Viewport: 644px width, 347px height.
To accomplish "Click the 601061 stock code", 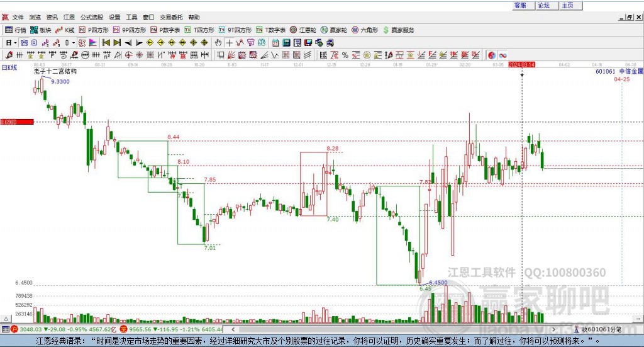I will click(x=606, y=72).
